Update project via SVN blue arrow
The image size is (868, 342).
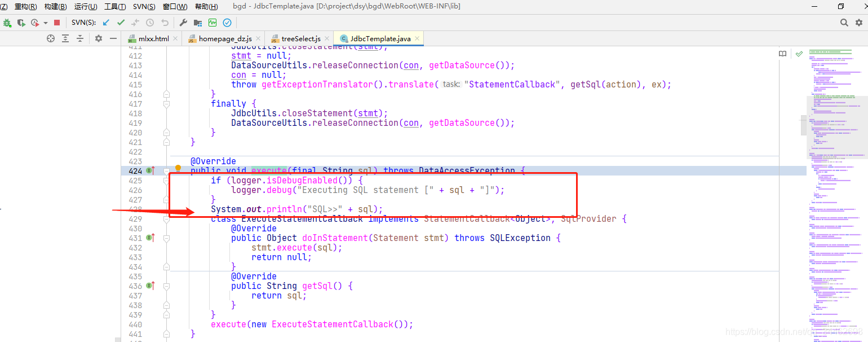click(x=106, y=23)
